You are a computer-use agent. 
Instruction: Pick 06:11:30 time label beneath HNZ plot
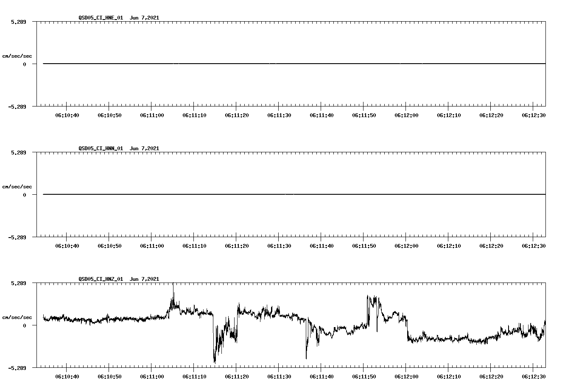pos(279,377)
